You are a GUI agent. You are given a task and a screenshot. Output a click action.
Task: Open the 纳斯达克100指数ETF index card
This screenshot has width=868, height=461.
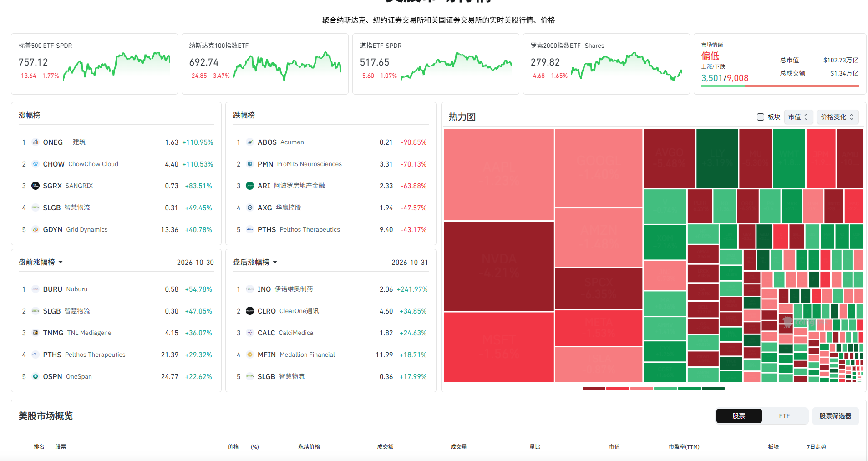coord(265,64)
